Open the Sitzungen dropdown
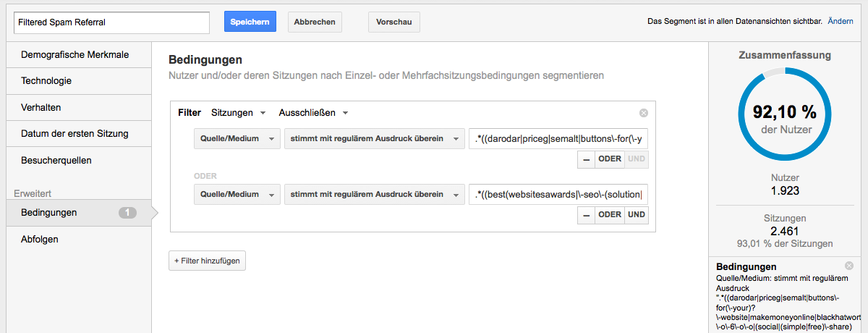 point(238,113)
